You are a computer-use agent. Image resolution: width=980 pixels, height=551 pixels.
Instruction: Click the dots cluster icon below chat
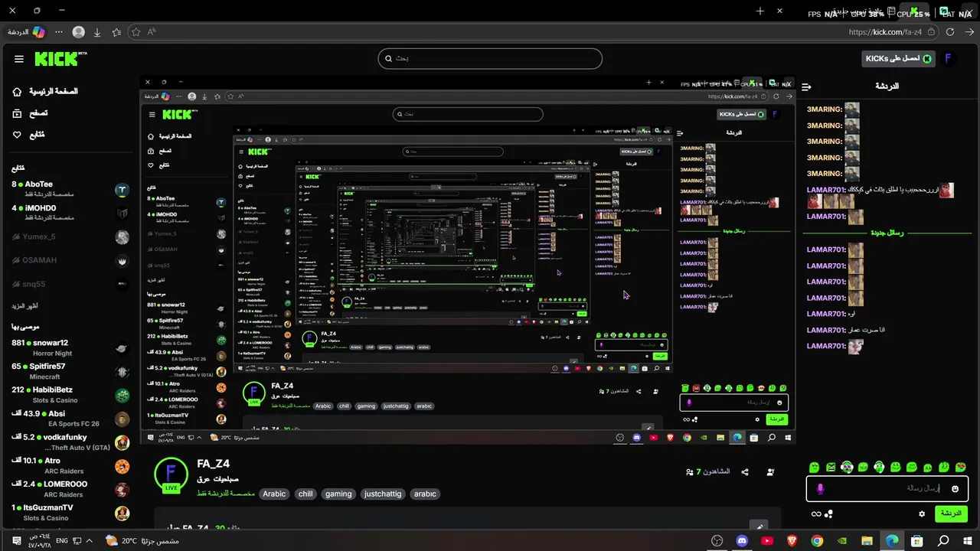(x=828, y=514)
